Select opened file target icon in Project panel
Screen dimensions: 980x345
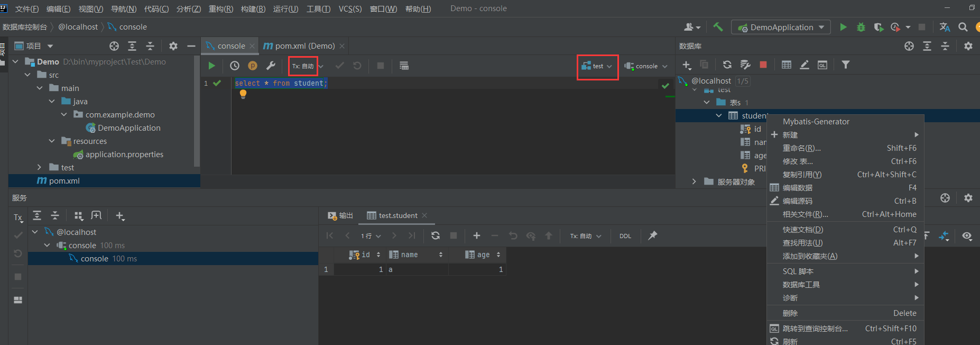114,46
